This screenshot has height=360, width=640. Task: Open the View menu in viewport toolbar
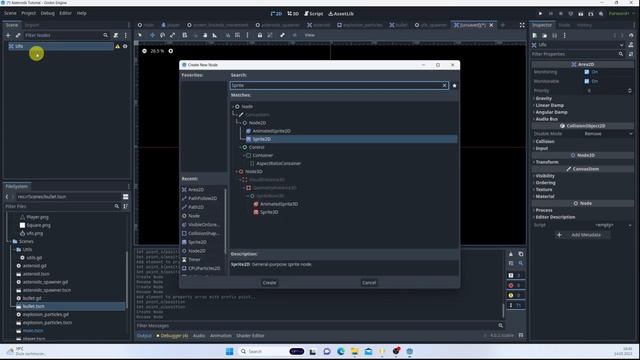(310, 35)
